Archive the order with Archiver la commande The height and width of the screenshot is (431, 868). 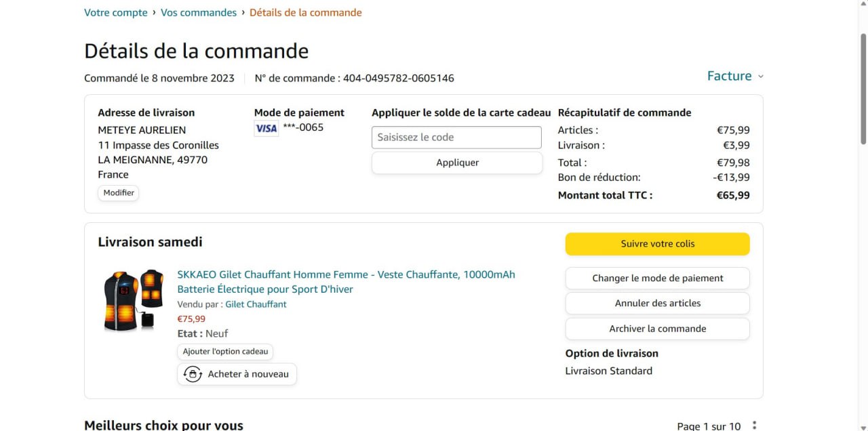657,329
